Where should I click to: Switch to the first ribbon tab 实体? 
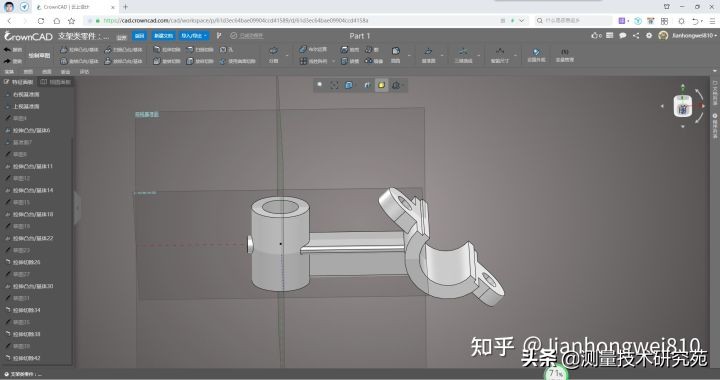9,72
